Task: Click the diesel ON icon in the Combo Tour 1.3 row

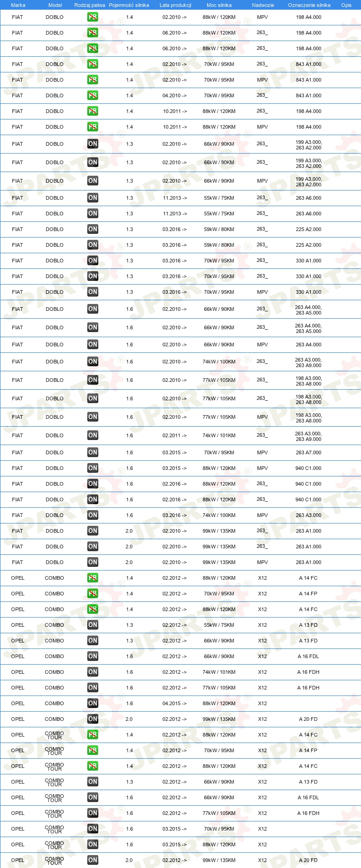Action: 93,782
